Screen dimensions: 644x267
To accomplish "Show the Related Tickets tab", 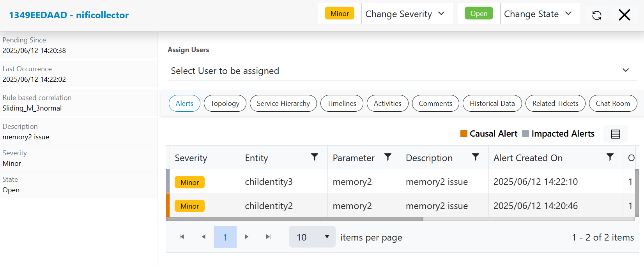I will pyautogui.click(x=555, y=104).
